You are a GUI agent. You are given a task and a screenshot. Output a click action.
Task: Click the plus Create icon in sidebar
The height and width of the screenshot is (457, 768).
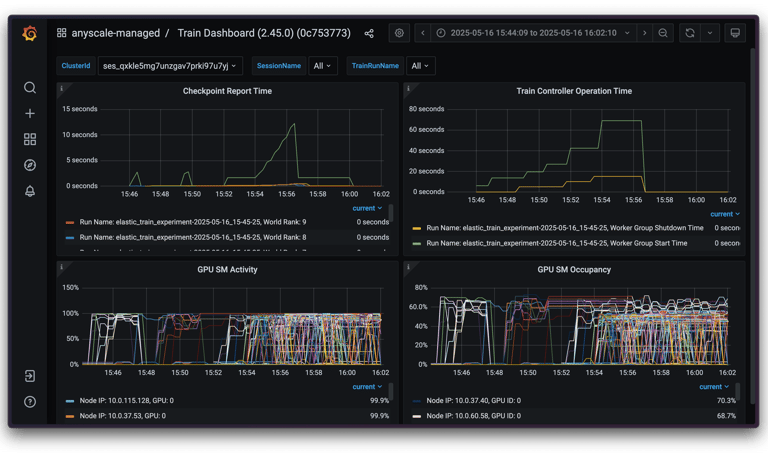(30, 114)
